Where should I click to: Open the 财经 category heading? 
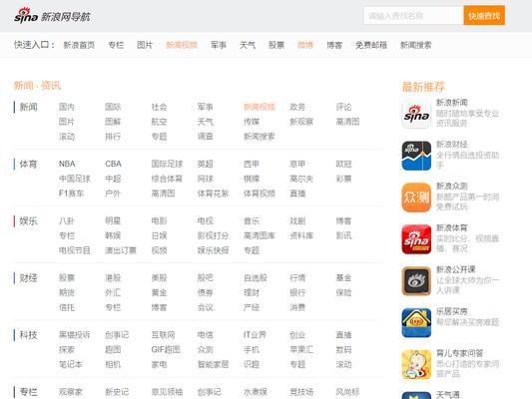click(x=29, y=278)
